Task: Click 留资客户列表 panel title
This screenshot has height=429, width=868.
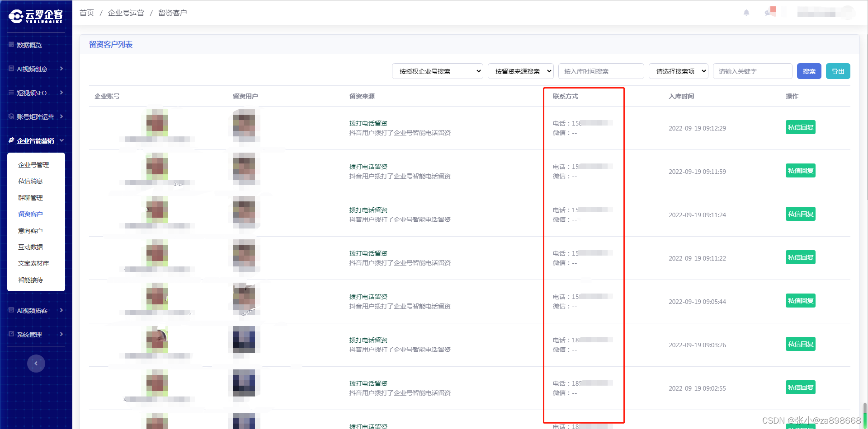Action: (x=111, y=44)
